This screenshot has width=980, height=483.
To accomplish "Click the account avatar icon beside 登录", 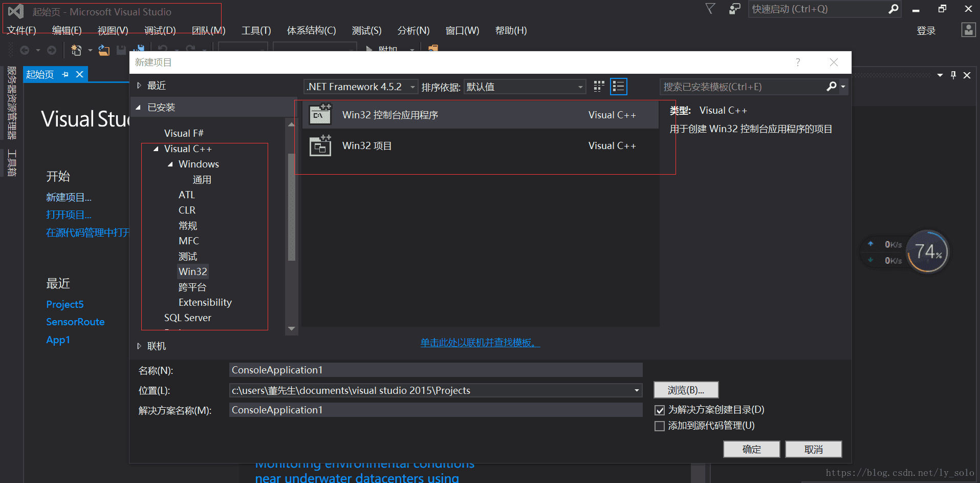I will point(968,30).
